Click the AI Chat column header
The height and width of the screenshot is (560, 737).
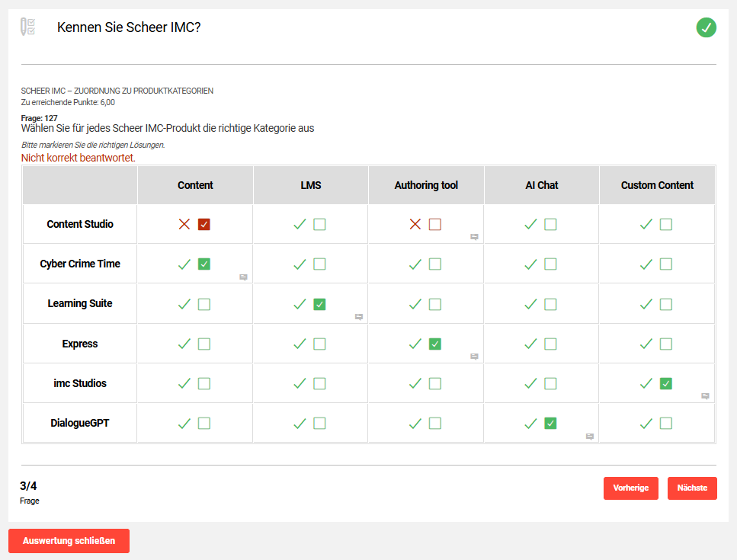[x=541, y=185]
